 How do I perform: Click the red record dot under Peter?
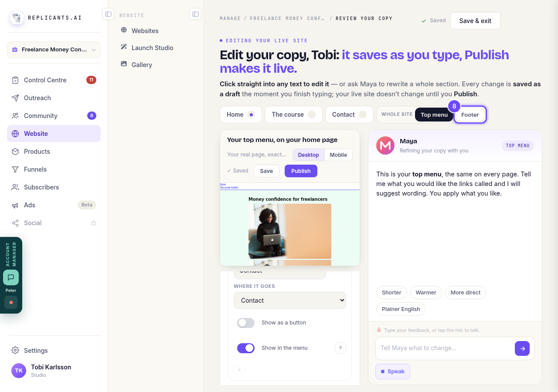11,302
